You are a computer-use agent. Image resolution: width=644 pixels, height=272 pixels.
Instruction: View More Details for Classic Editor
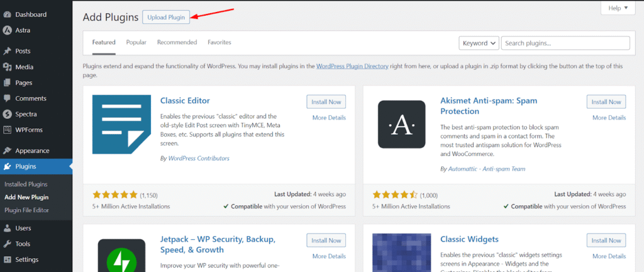point(328,117)
